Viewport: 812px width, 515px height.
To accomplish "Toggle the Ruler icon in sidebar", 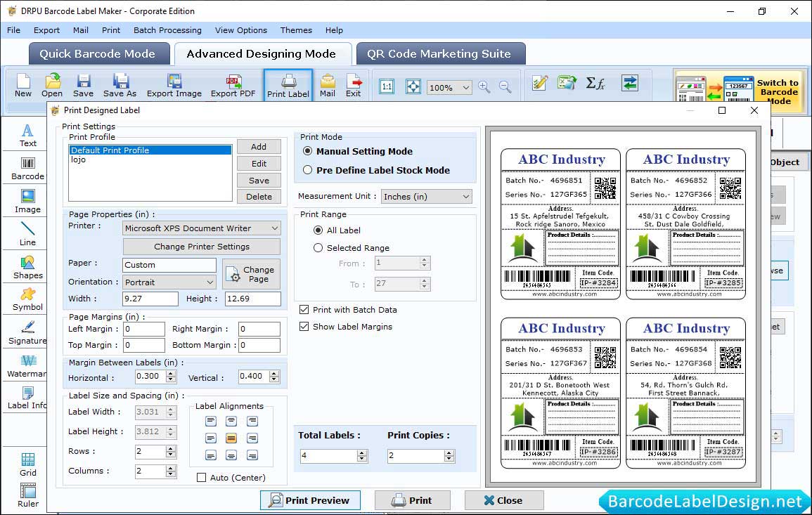I will pyautogui.click(x=27, y=496).
